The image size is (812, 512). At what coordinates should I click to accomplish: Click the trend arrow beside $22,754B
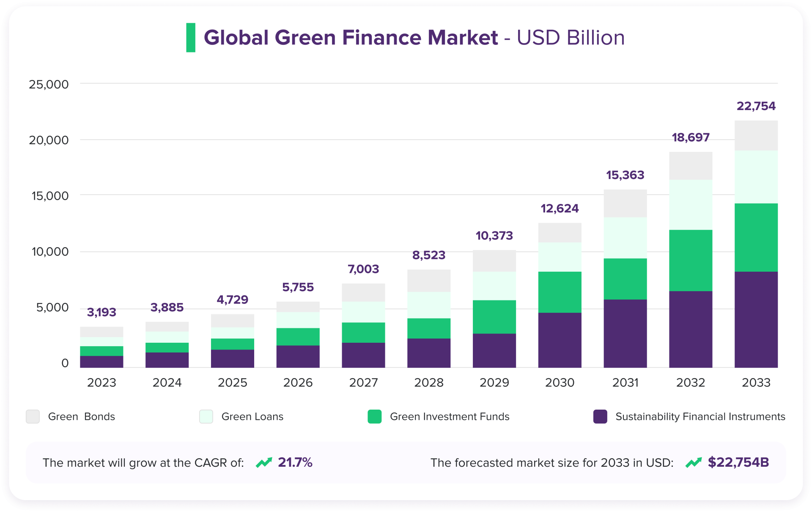695,463
